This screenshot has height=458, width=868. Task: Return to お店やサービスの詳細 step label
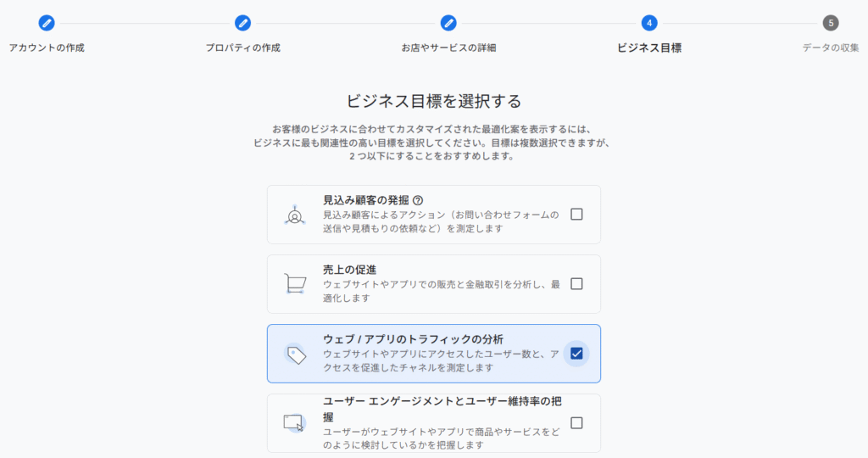(x=448, y=47)
